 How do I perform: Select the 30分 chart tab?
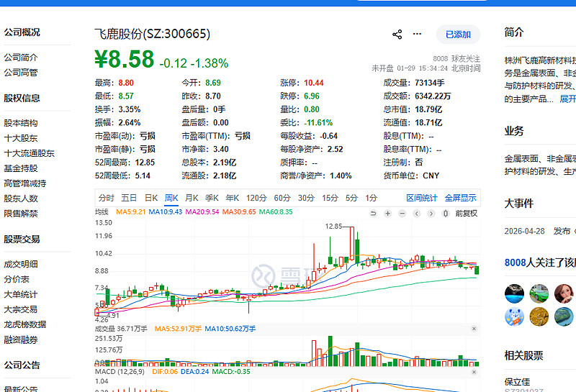pyautogui.click(x=307, y=199)
